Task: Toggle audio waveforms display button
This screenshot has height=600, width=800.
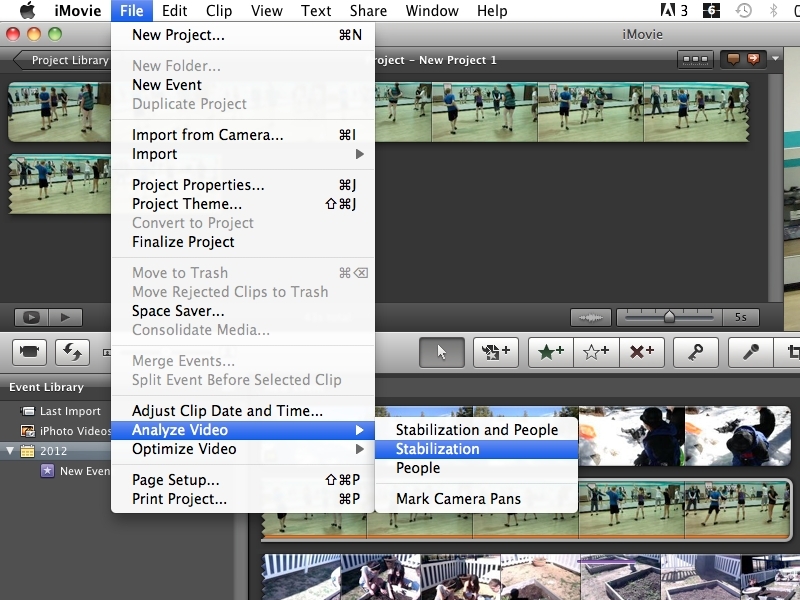Action: point(590,317)
